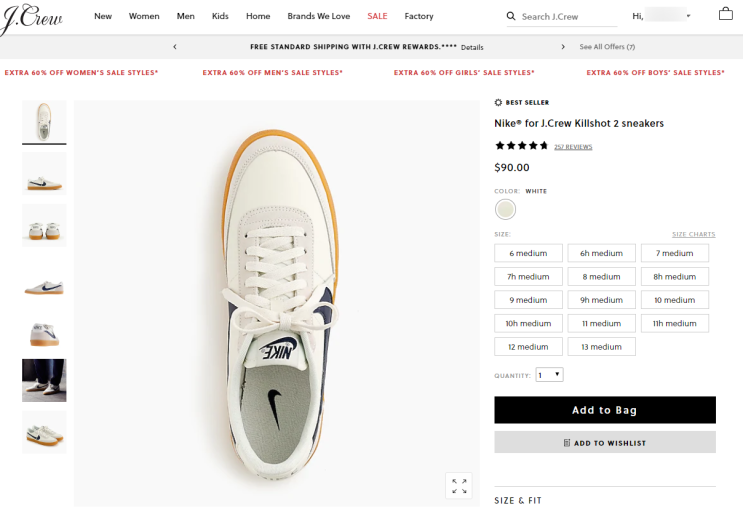Select the white color swatch
The image size is (743, 514).
pyautogui.click(x=506, y=209)
